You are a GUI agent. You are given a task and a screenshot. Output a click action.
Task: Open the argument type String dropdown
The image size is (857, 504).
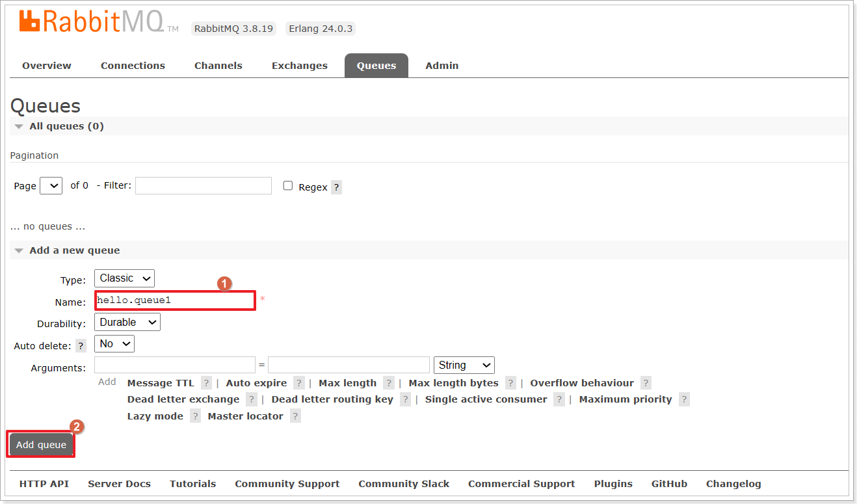point(464,365)
